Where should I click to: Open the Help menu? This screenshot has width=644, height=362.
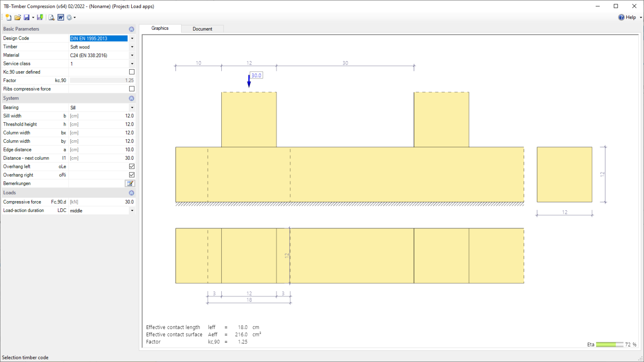pos(628,17)
